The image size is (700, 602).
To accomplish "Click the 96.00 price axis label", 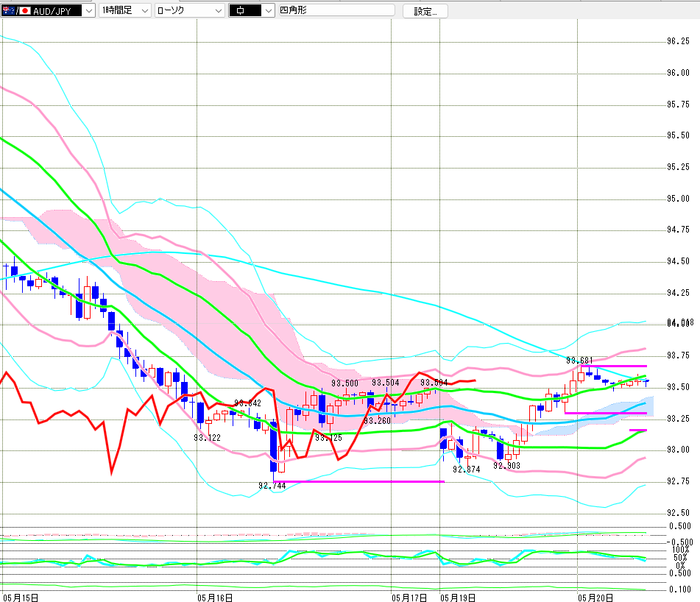I will click(x=678, y=73).
